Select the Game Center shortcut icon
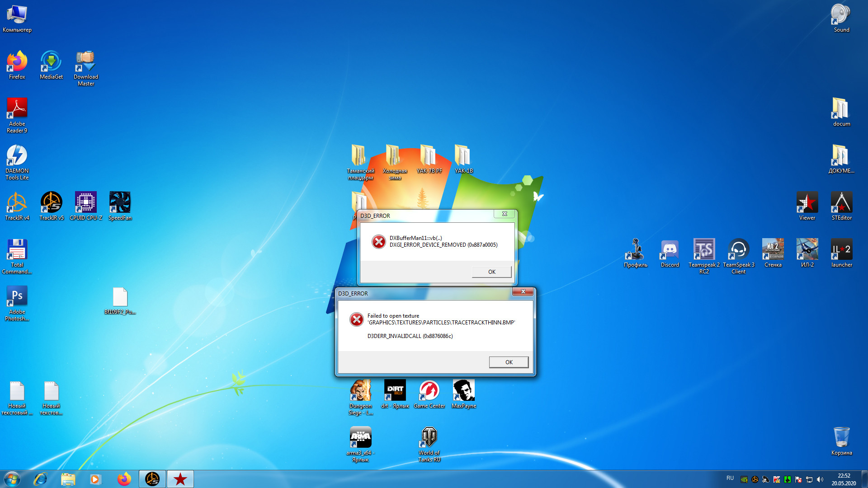The image size is (868, 488). coord(429,394)
